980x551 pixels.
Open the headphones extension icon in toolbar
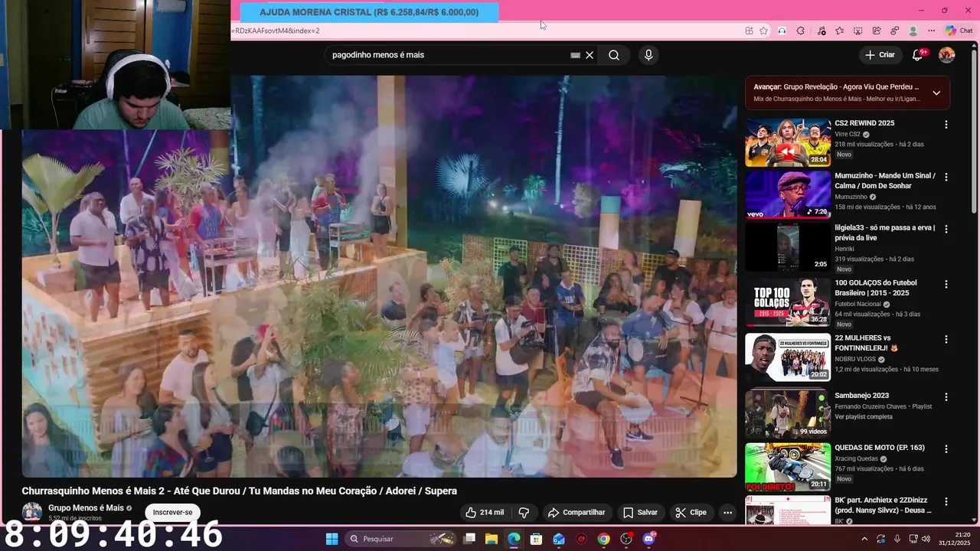point(782,31)
